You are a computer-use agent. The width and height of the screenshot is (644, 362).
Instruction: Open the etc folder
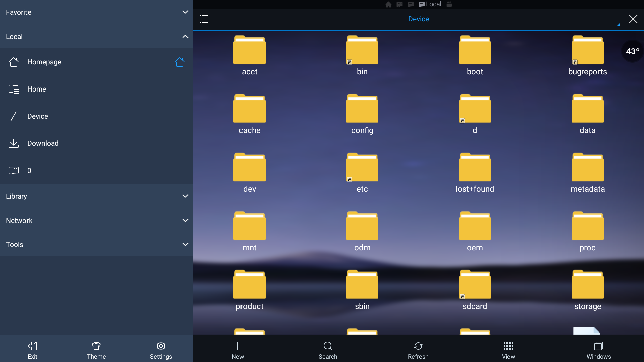[x=362, y=173]
